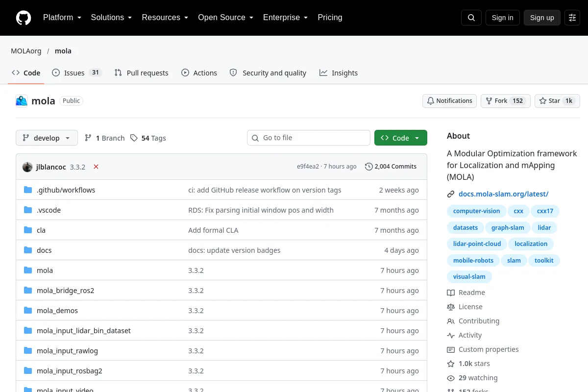Image resolution: width=588 pixels, height=392 pixels.
Task: Click the pulse icon beside Activity
Action: coord(451,335)
